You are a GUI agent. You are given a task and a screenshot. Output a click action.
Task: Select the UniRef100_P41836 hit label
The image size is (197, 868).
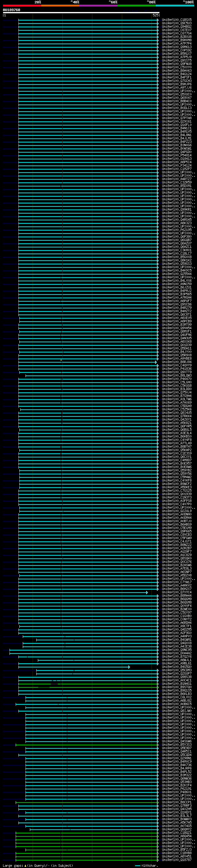coord(176,369)
